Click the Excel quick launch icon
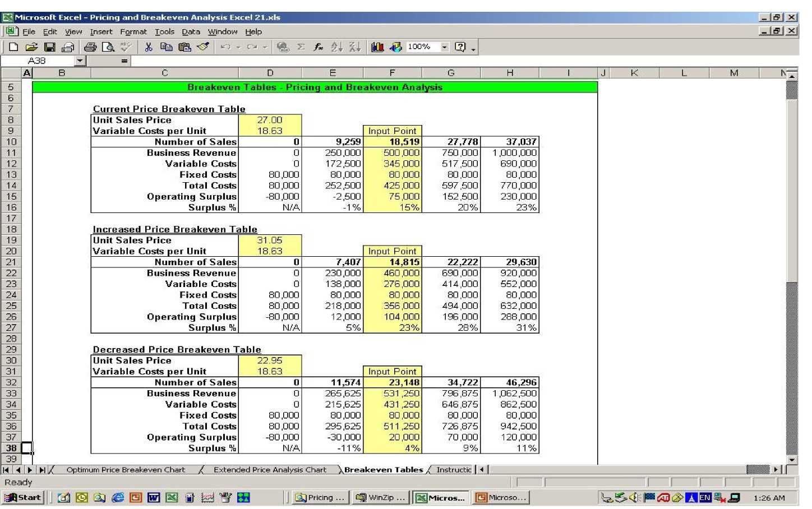Viewport: 812px width, 509px height. tap(172, 498)
